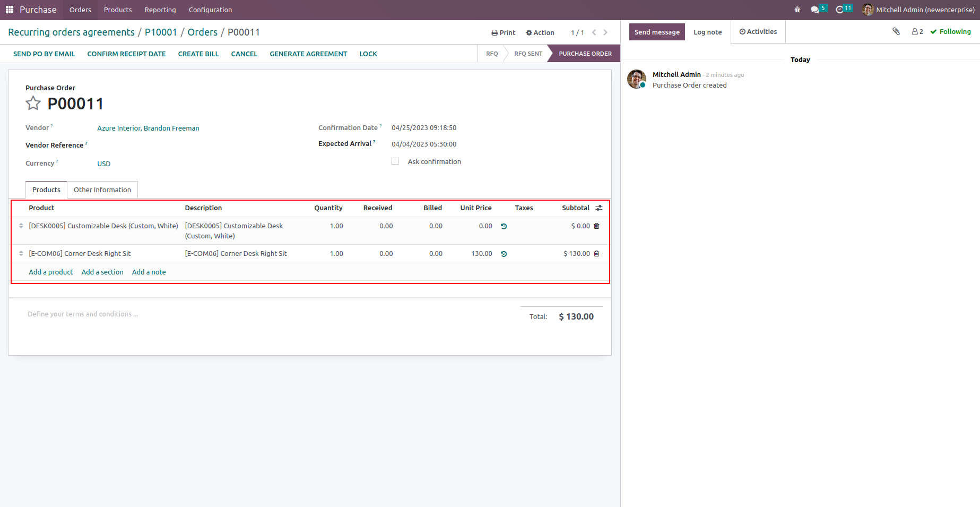This screenshot has width=980, height=507.
Task: Open the apps grid home menu
Action: 10,10
